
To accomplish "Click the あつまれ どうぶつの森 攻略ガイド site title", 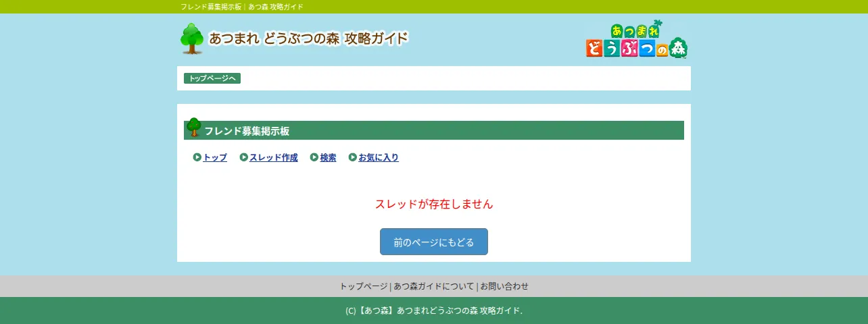I will 309,38.
